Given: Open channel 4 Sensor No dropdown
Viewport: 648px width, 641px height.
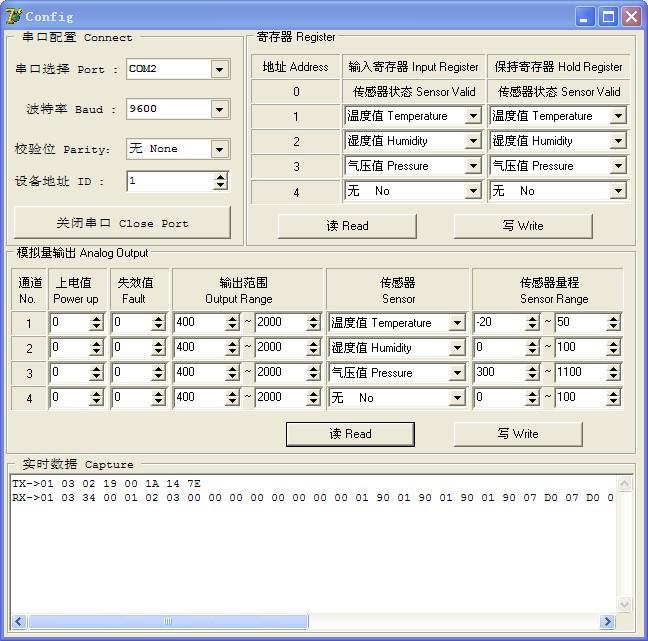Looking at the screenshot, I should [x=457, y=398].
